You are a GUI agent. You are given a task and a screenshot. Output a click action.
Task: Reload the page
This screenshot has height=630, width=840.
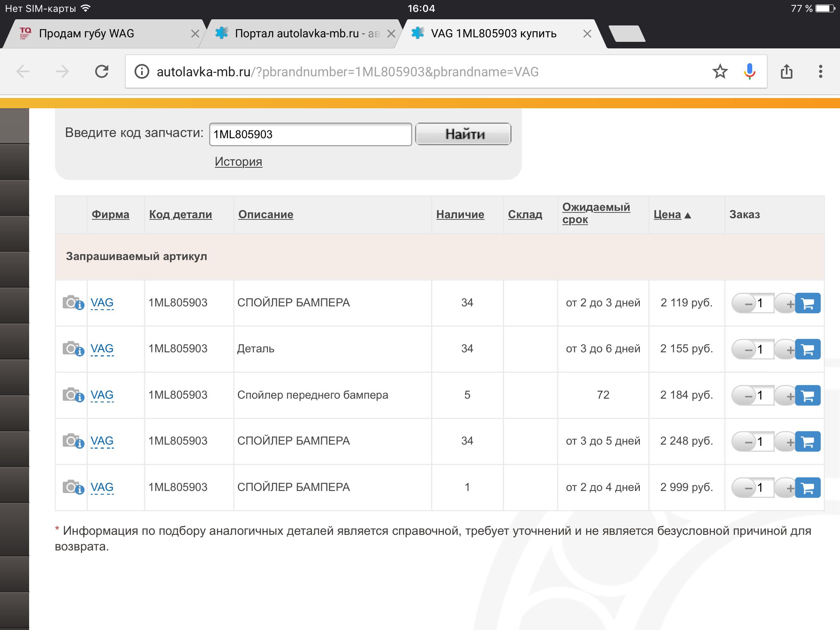[102, 72]
